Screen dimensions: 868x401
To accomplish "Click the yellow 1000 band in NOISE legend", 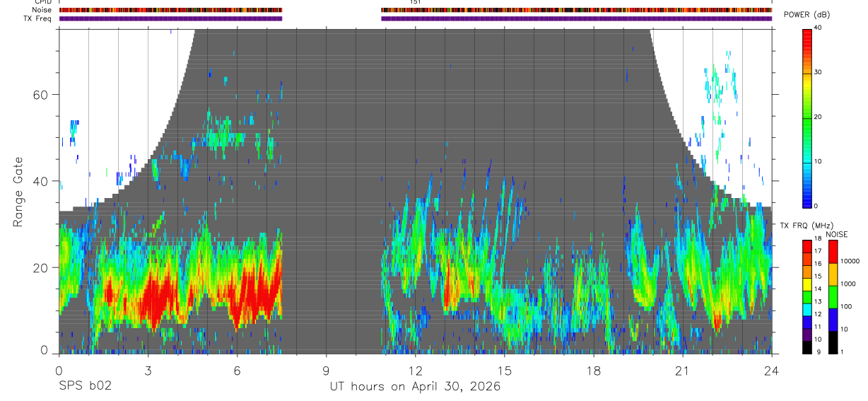I will click(833, 274).
